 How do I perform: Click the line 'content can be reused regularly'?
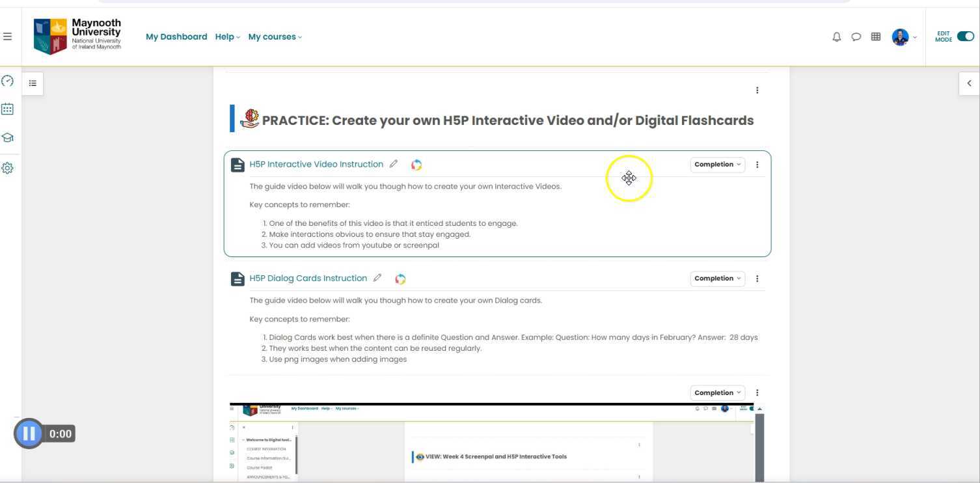pos(375,348)
